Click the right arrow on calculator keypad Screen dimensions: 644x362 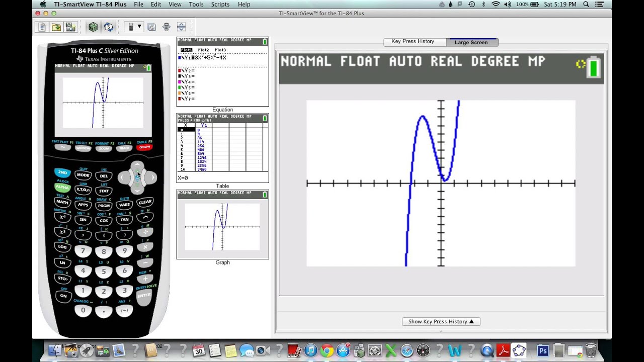pos(151,177)
